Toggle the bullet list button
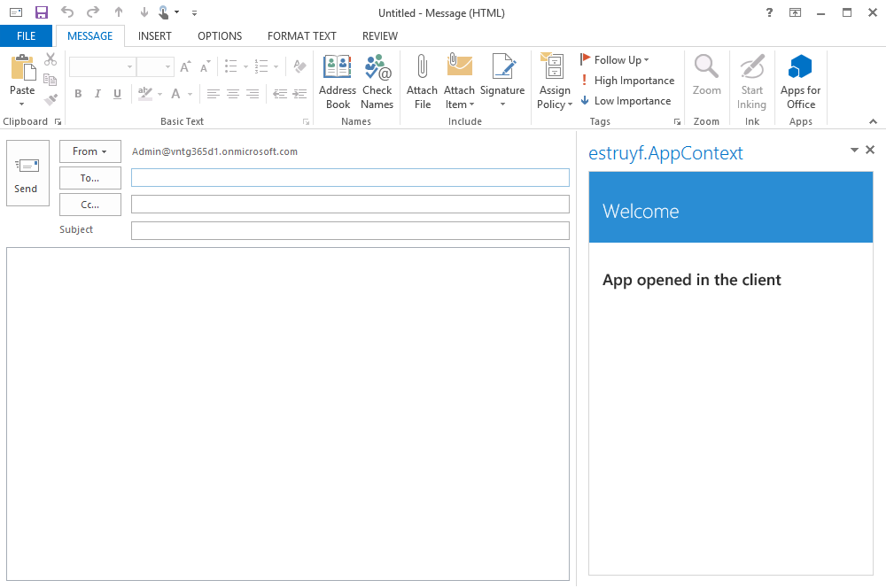The width and height of the screenshot is (886, 588). [231, 66]
